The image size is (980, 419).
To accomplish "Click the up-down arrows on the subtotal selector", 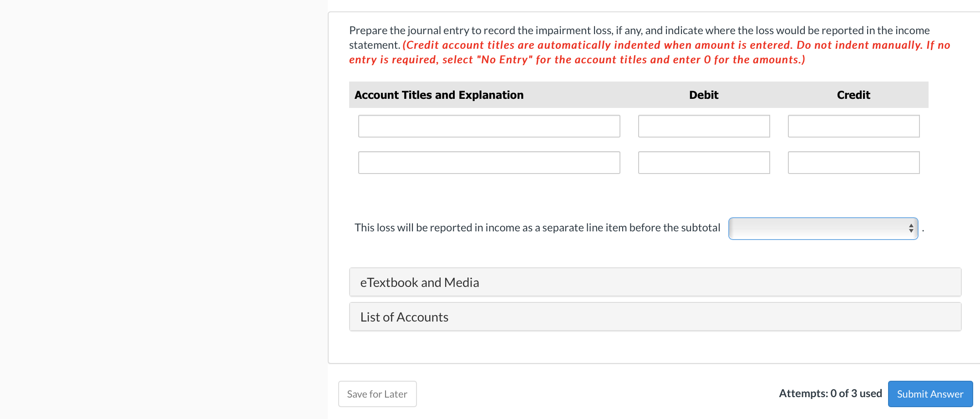I will (x=911, y=229).
